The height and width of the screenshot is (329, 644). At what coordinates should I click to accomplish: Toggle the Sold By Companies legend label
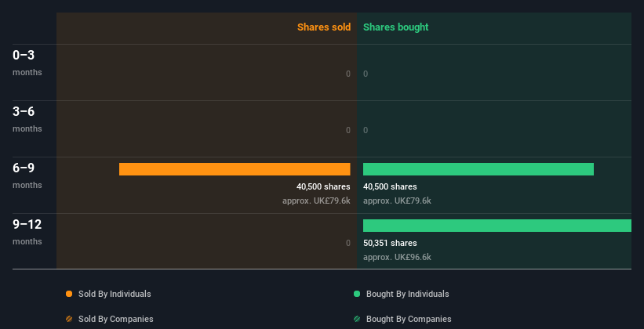116,319
